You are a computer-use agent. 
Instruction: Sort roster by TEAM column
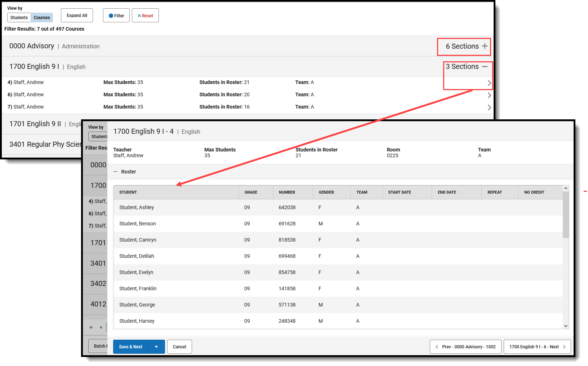point(366,192)
